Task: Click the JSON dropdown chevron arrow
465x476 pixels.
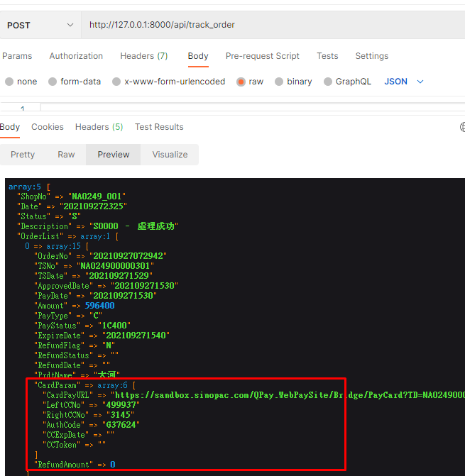Action: (x=420, y=82)
